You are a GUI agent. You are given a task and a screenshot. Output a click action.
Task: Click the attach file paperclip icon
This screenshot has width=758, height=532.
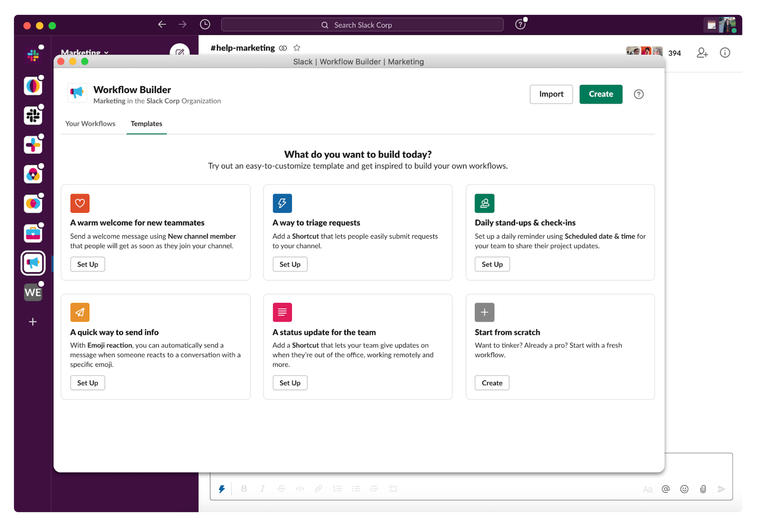pyautogui.click(x=703, y=489)
